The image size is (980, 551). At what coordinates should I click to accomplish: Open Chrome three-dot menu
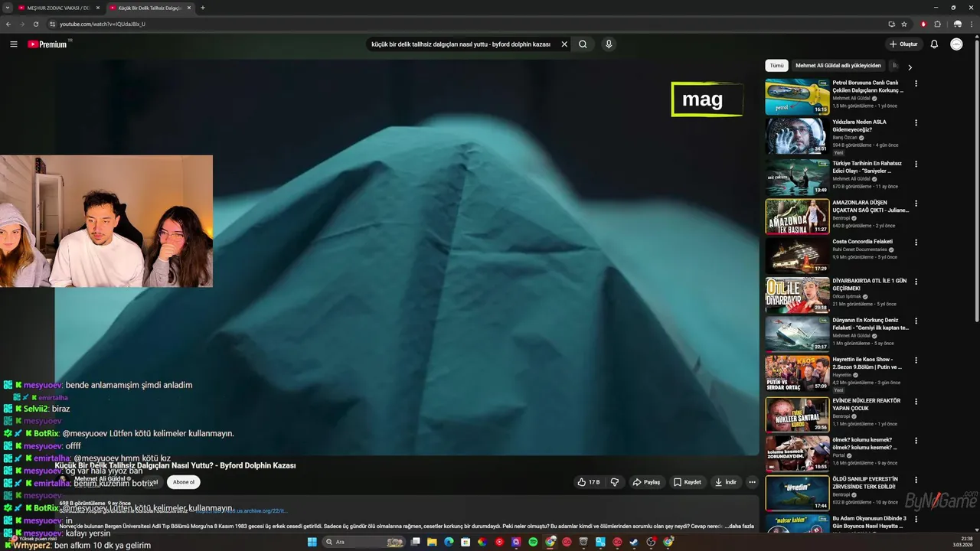coord(971,24)
